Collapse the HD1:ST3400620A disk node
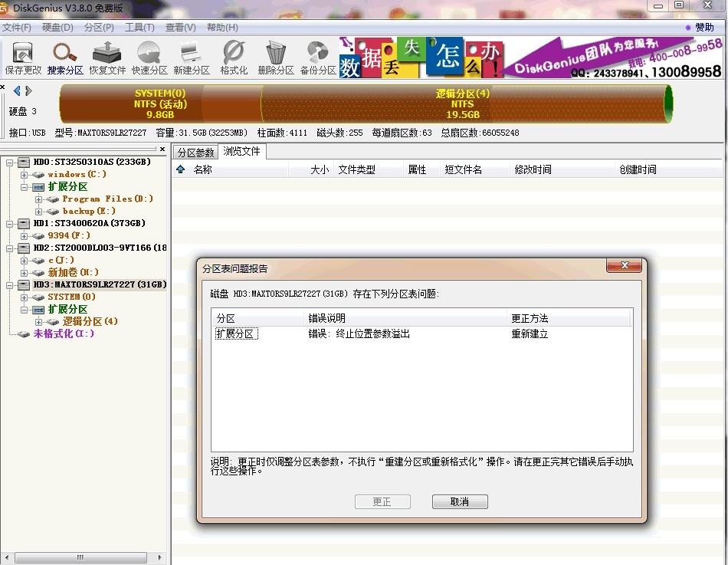The width and height of the screenshot is (728, 565). pyautogui.click(x=9, y=224)
